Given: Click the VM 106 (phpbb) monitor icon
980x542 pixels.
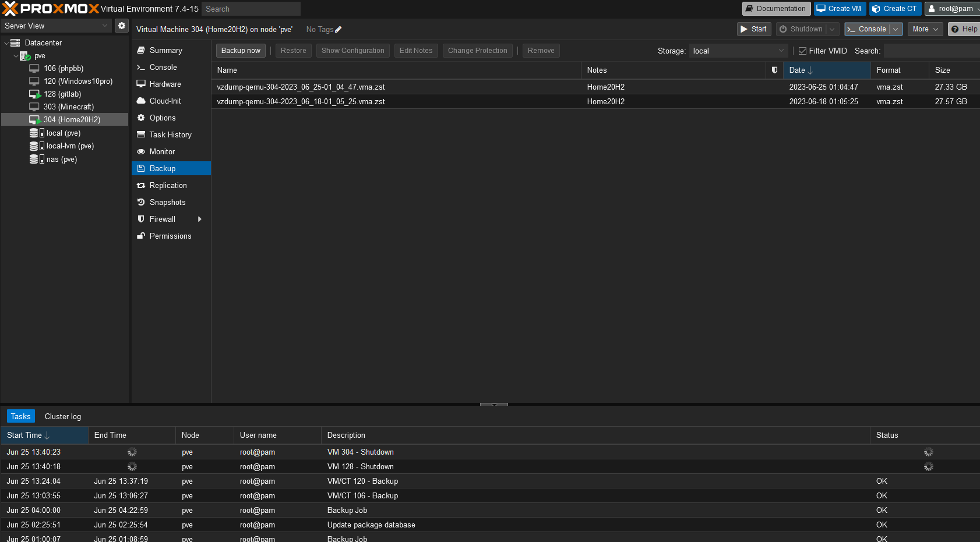Looking at the screenshot, I should pos(34,68).
